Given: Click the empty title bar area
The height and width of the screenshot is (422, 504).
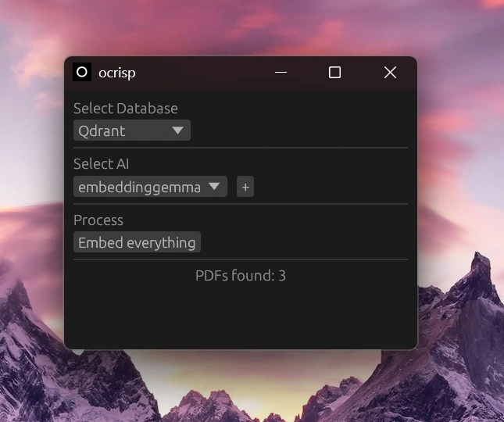Looking at the screenshot, I should point(203,73).
